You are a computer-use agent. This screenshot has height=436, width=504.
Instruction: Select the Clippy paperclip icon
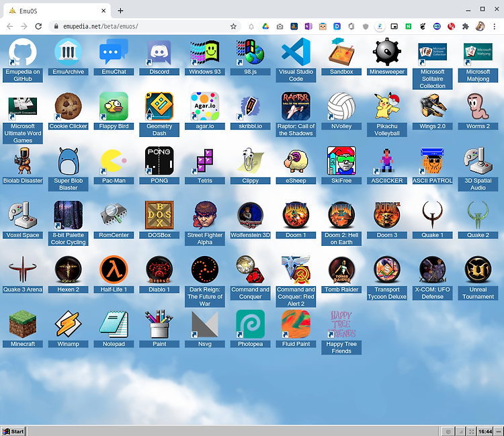click(x=251, y=161)
